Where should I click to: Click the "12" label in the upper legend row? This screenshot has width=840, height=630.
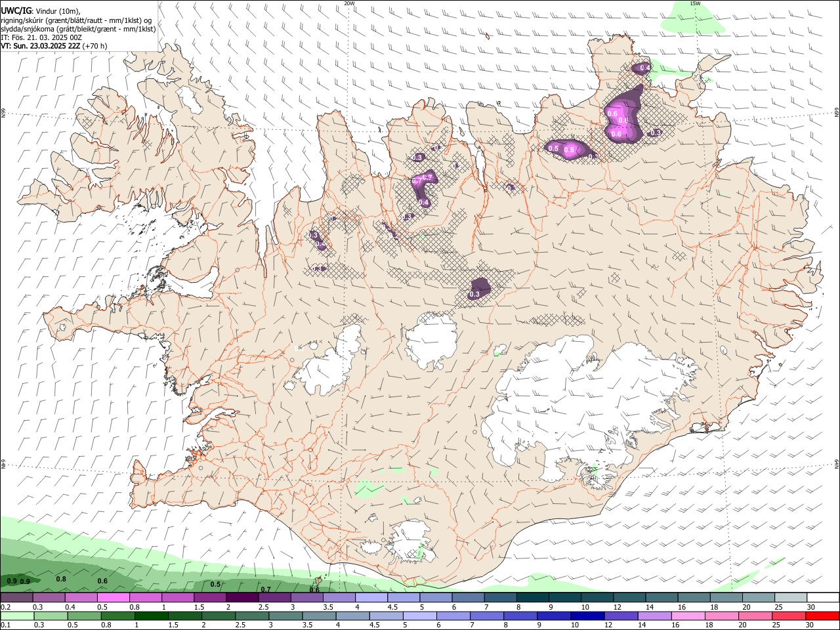click(x=617, y=607)
